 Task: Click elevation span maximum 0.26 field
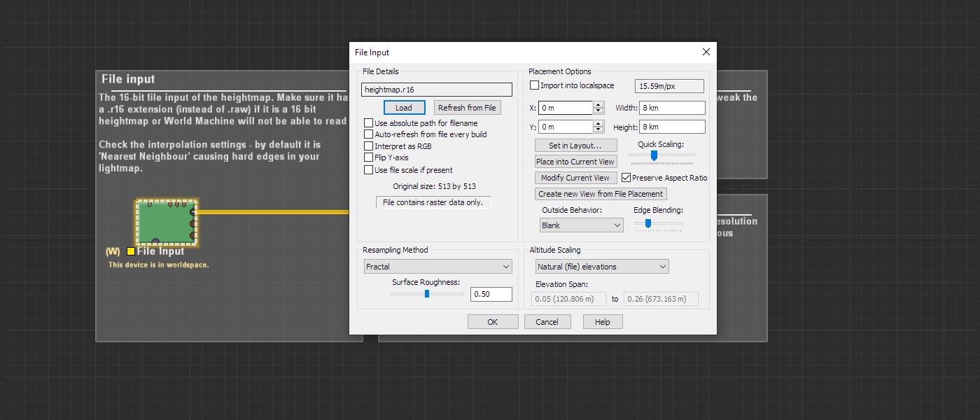pyautogui.click(x=661, y=299)
